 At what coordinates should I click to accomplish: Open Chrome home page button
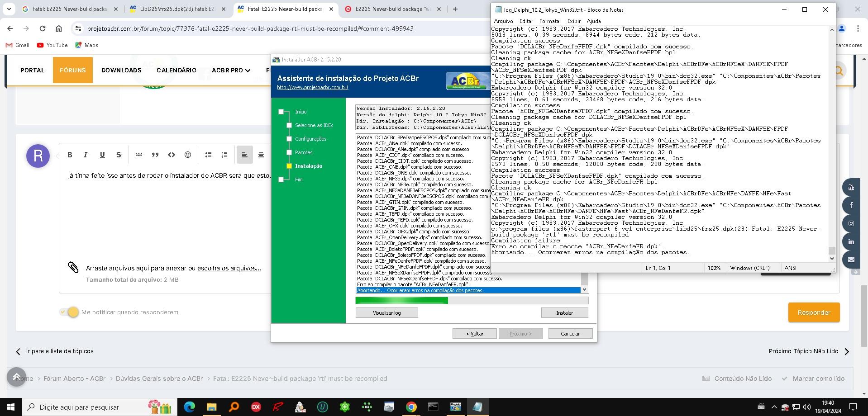(x=59, y=28)
